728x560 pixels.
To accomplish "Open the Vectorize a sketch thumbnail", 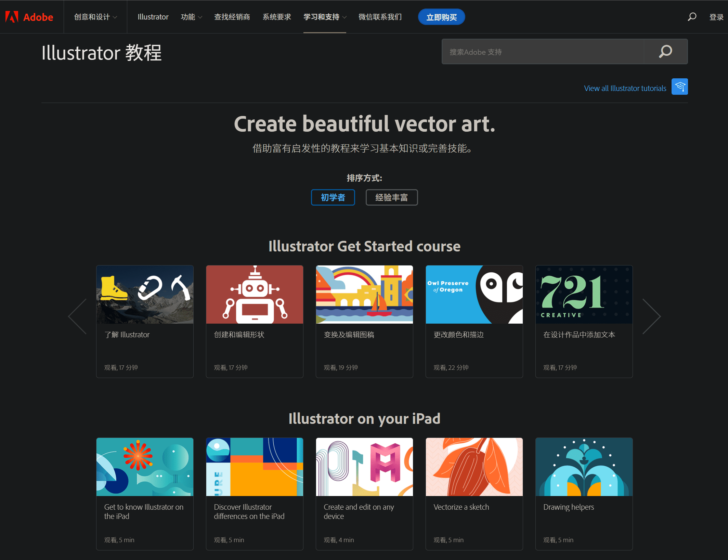I will coord(474,467).
